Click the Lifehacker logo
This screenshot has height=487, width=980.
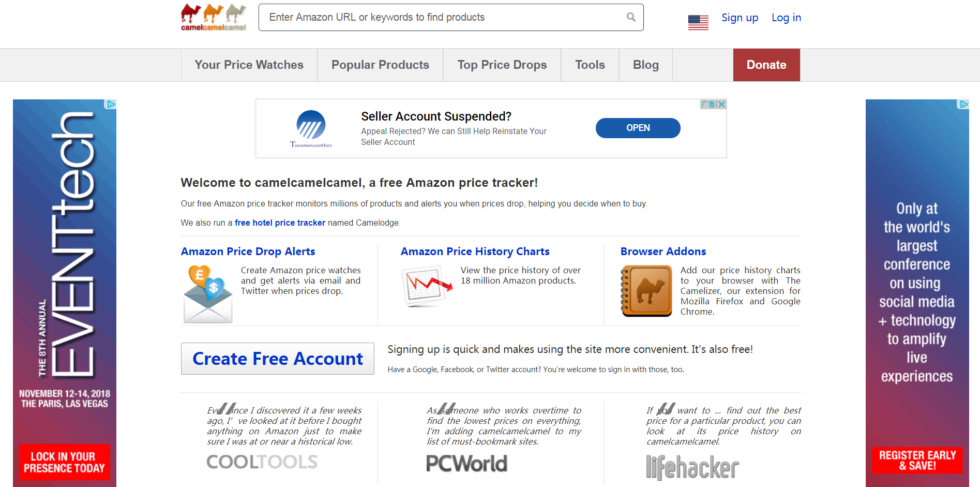pyautogui.click(x=692, y=467)
